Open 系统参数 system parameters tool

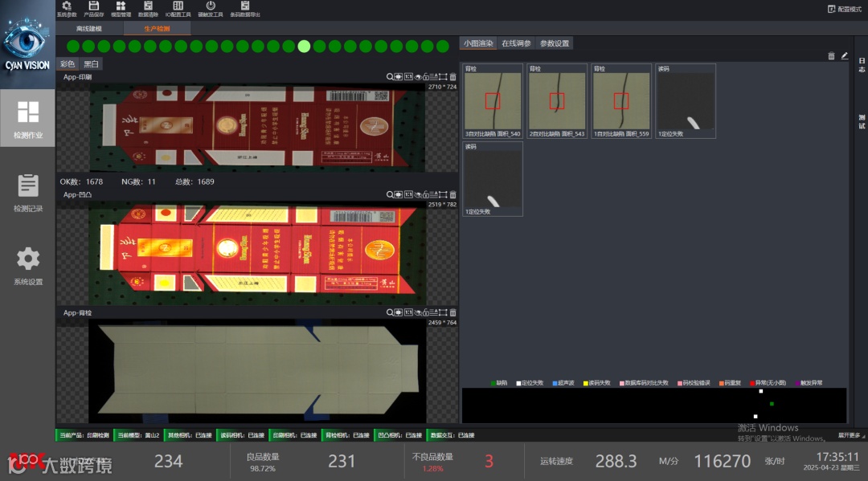pyautogui.click(x=67, y=9)
